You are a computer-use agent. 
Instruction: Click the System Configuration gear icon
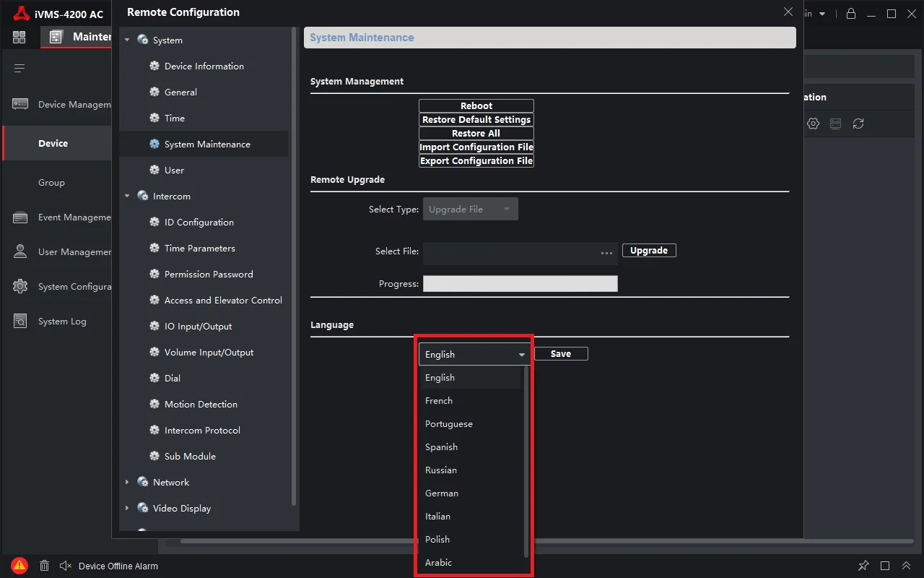(20, 286)
